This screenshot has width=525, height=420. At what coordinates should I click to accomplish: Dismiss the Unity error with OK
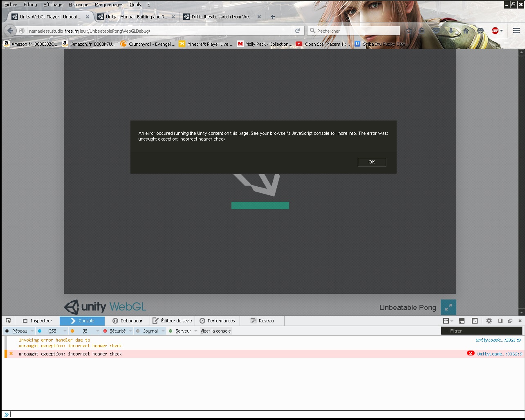(371, 162)
